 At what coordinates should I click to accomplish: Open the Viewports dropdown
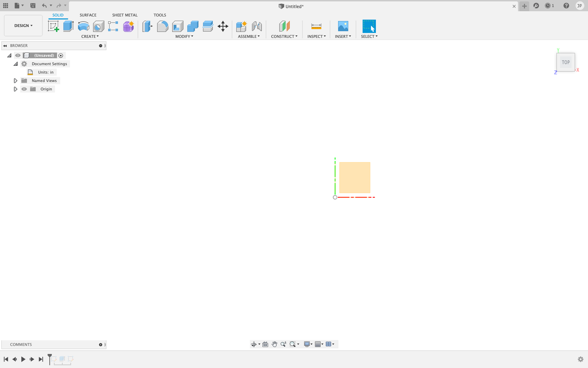click(x=330, y=344)
